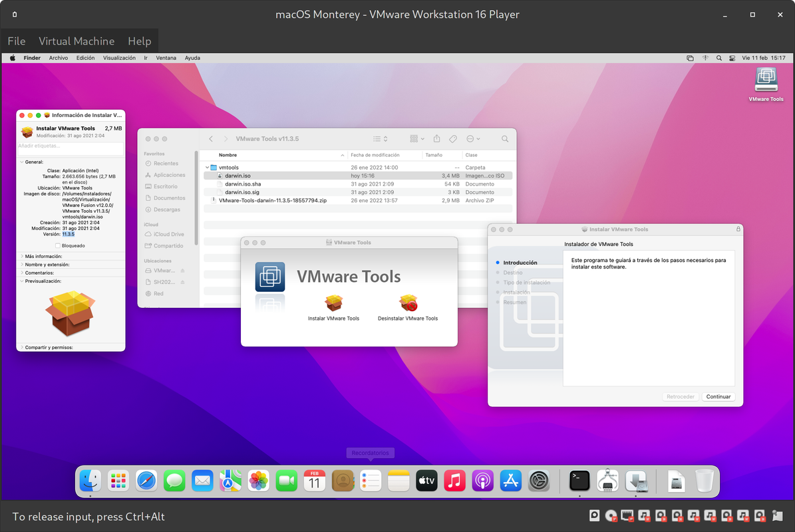Select the darwin.iso.sha file row

(358, 184)
